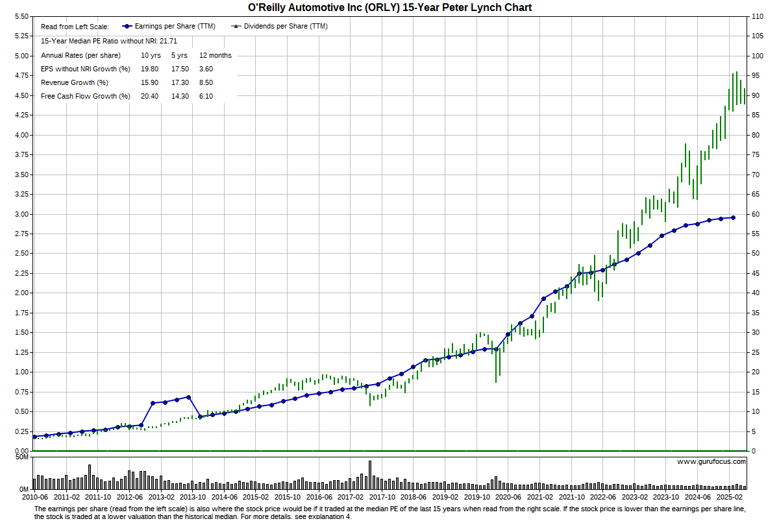Viewport: 779px width, 532px height.
Task: Click the x-axis date label "2021-10"
Action: 571,498
